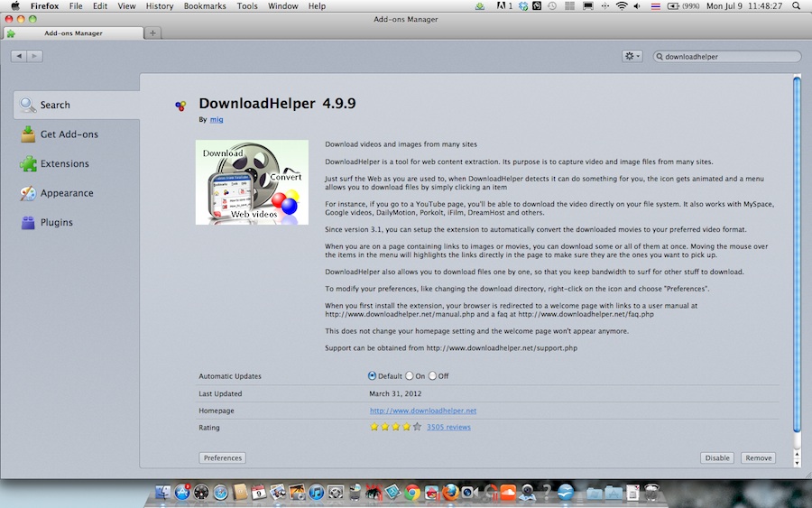Image resolution: width=812 pixels, height=508 pixels.
Task: Open the downloadhelper.net homepage link
Action: [x=423, y=411]
